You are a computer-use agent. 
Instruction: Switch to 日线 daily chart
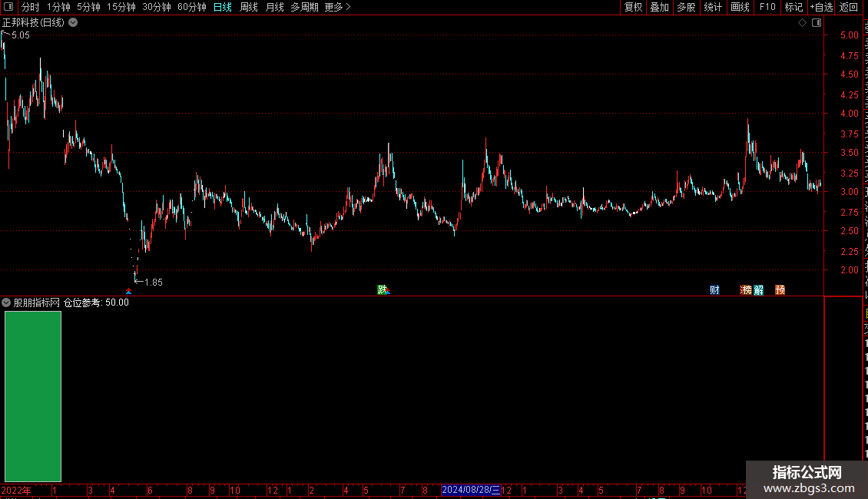[223, 7]
